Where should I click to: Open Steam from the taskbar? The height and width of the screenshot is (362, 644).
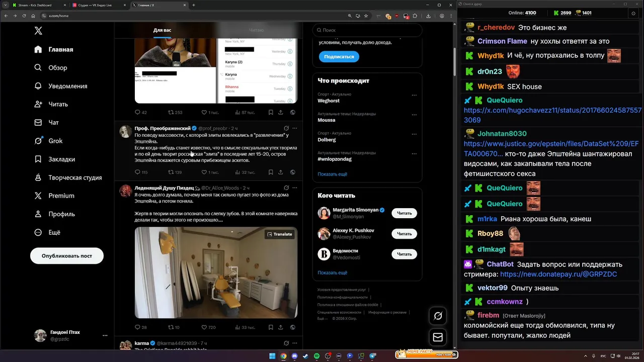point(305,356)
